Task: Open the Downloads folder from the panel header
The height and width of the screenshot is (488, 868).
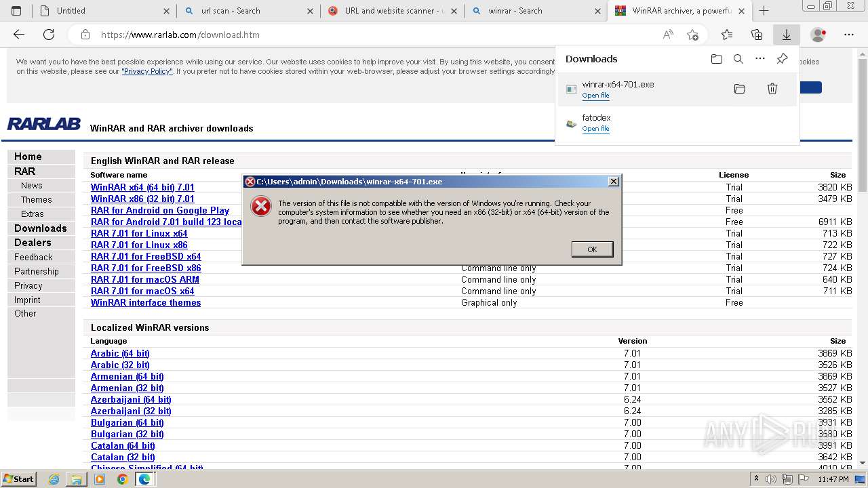Action: [717, 59]
